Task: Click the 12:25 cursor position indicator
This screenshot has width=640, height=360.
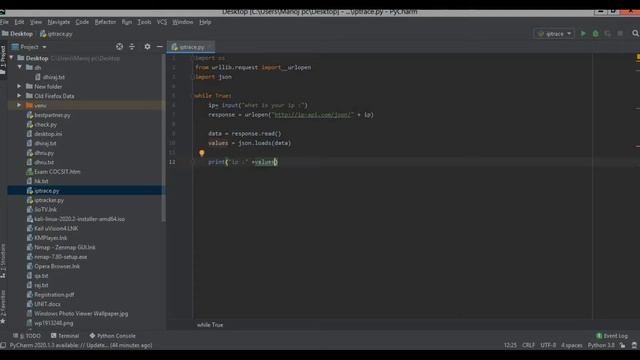Action: (510, 345)
